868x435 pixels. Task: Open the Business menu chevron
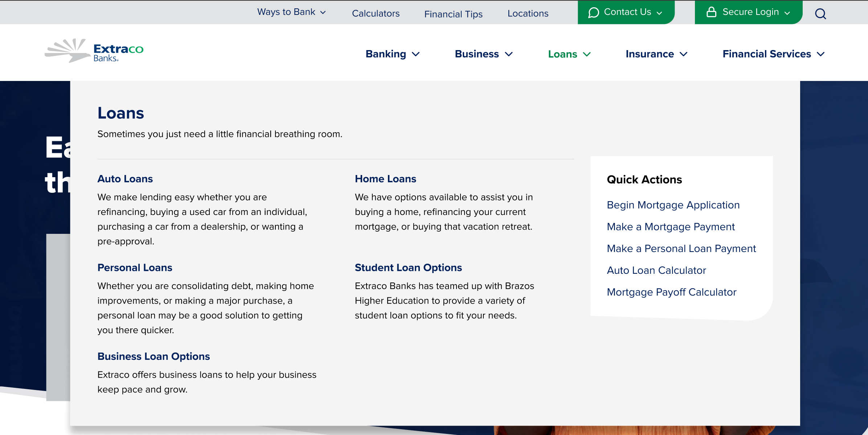(x=509, y=54)
